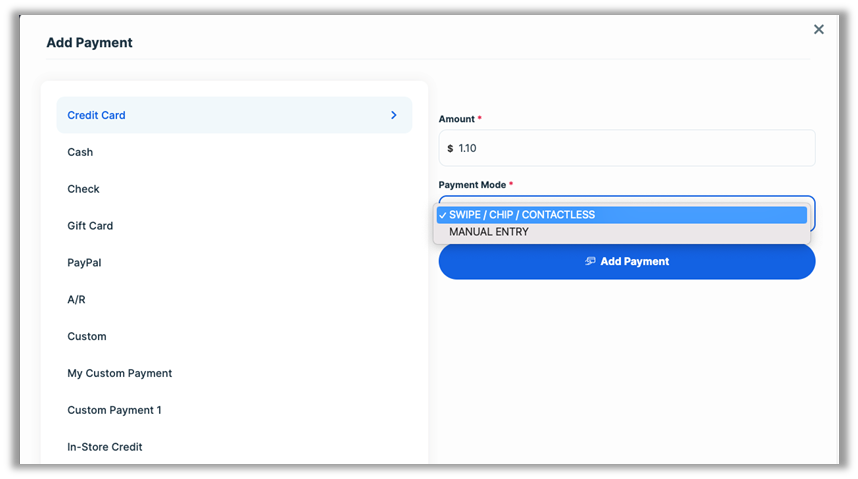
Task: Click the dollar sign in Amount field
Action: [450, 148]
